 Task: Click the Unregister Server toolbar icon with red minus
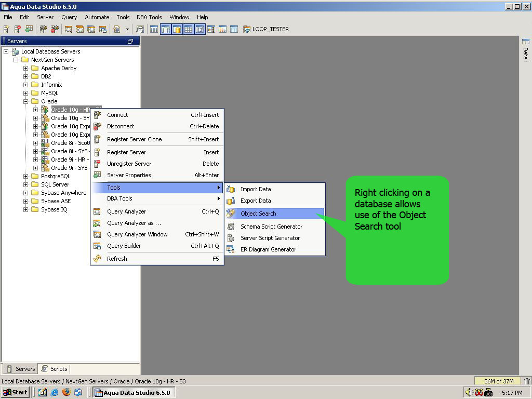17,29
